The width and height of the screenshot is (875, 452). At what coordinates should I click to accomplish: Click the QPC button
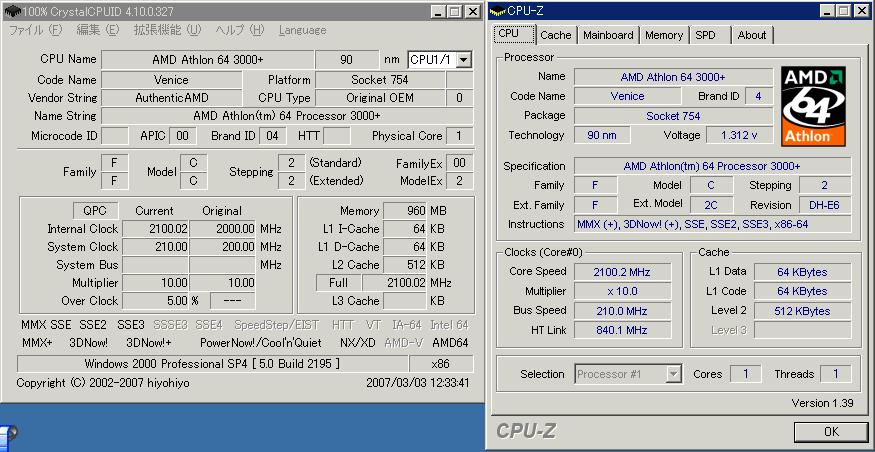click(x=96, y=211)
